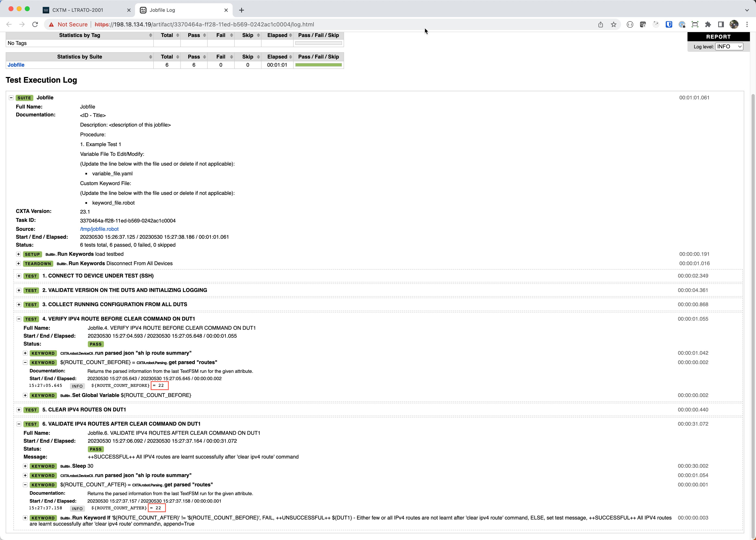Bookmark this page with star icon
The image size is (756, 540).
coord(614,24)
